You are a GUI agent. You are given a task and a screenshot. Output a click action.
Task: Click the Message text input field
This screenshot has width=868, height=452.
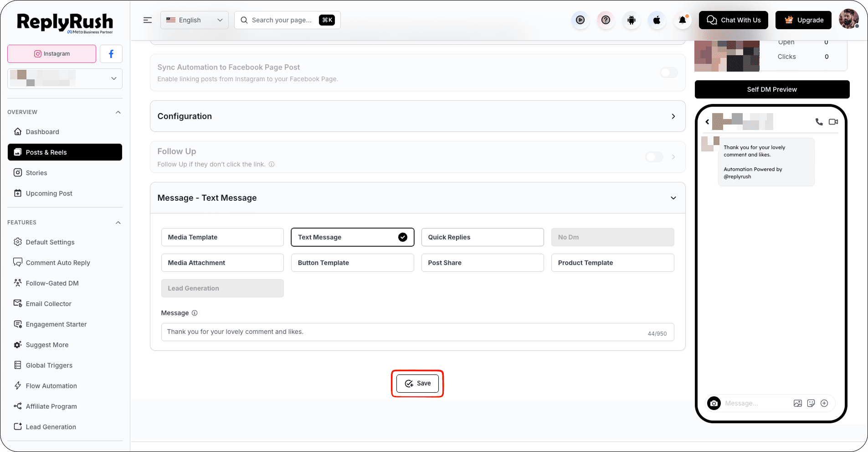tap(417, 332)
